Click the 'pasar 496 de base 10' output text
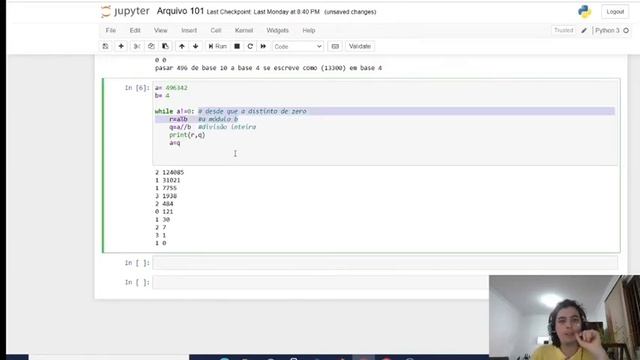Viewport: 640px width, 360px height. pyautogui.click(x=268, y=68)
